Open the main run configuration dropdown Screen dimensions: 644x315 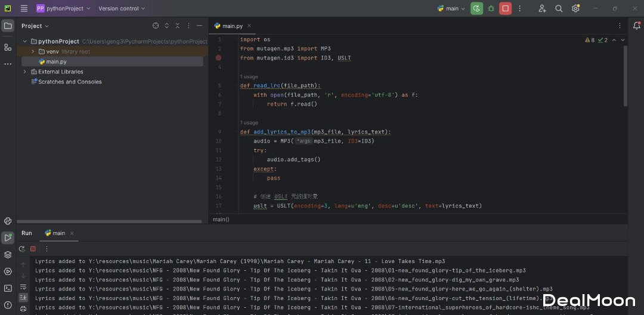pos(451,8)
